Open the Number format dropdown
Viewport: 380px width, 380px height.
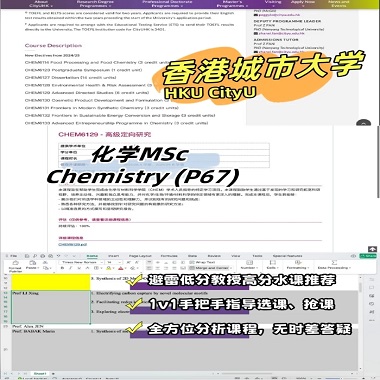click(249, 265)
